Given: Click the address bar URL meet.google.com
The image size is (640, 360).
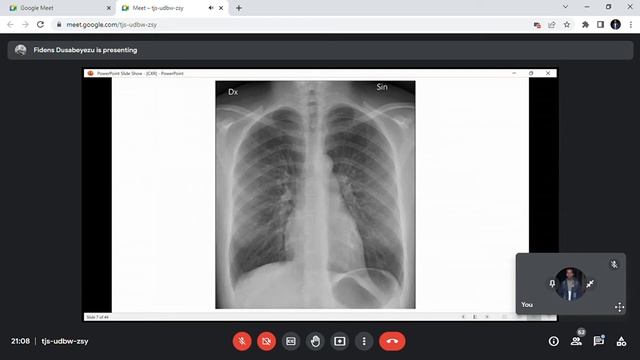Looking at the screenshot, I should coord(112,24).
